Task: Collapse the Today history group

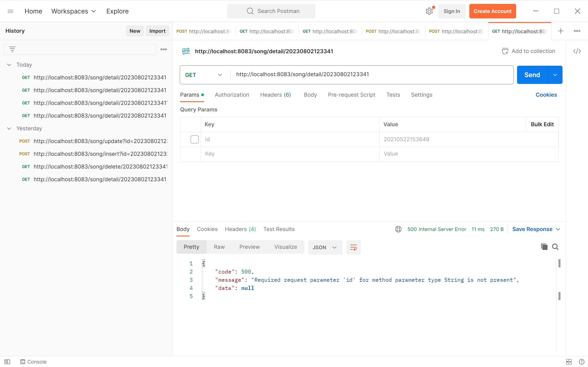Action: pyautogui.click(x=9, y=65)
